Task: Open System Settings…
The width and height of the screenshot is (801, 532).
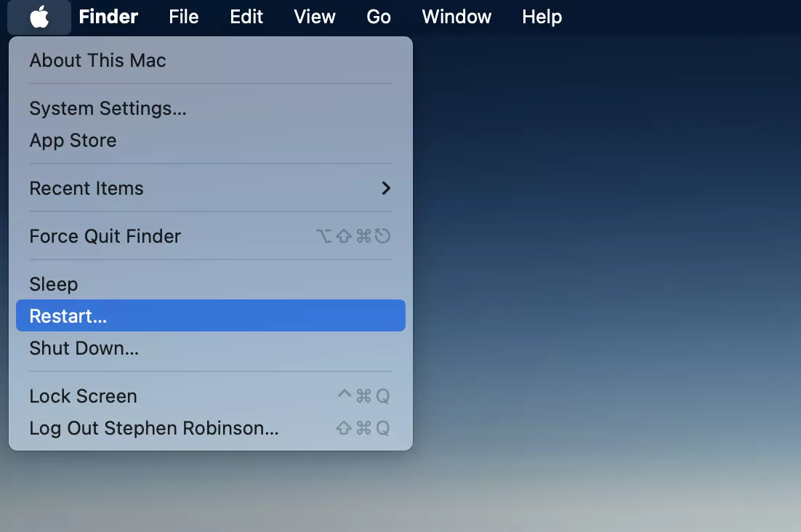Action: [x=211, y=108]
